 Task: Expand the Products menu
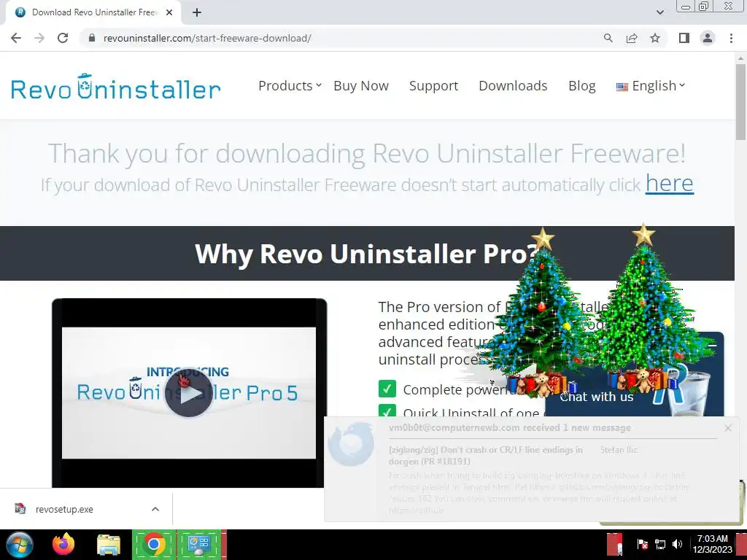point(290,86)
